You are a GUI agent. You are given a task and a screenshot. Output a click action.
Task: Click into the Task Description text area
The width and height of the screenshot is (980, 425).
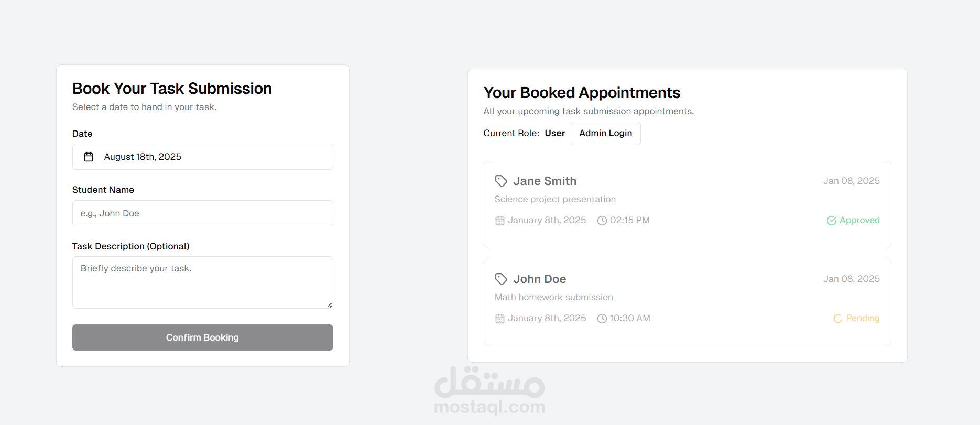click(202, 282)
